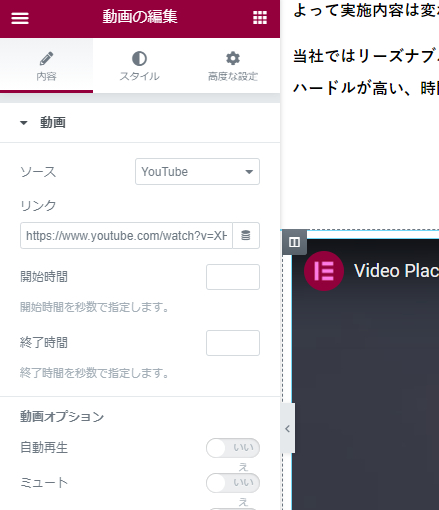The height and width of the screenshot is (510, 439).
Task: Click the 動画オプション heading
Action: tap(62, 417)
